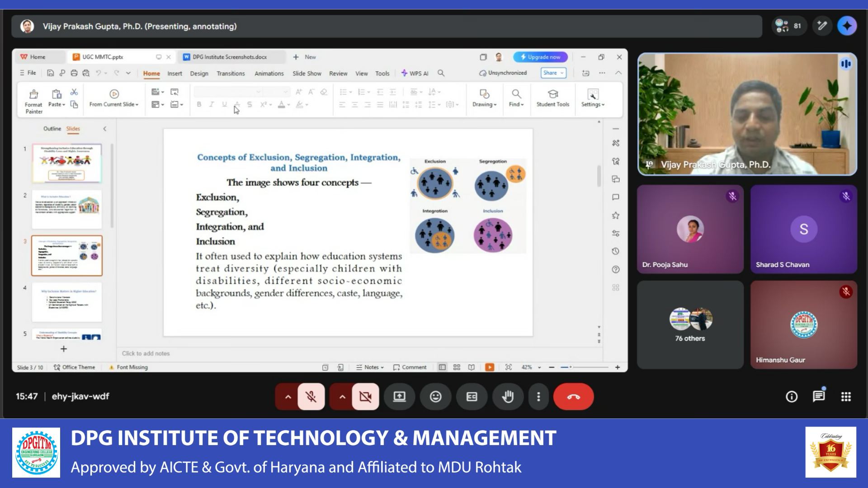This screenshot has width=868, height=488.
Task: Toggle the muted microphone button
Action: [311, 397]
